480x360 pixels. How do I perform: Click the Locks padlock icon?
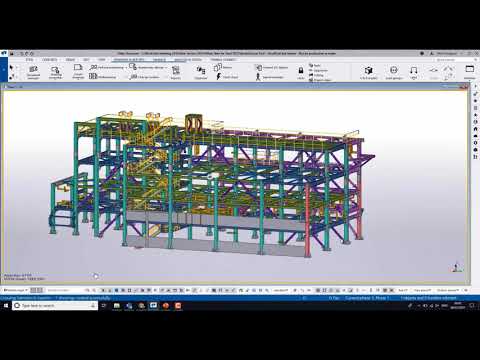(x=301, y=72)
